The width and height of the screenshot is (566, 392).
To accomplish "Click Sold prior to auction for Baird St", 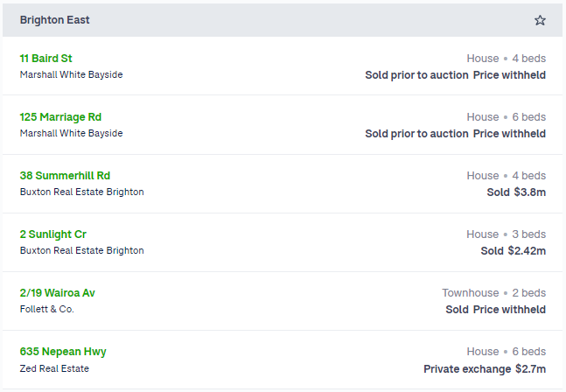I will pos(416,75).
